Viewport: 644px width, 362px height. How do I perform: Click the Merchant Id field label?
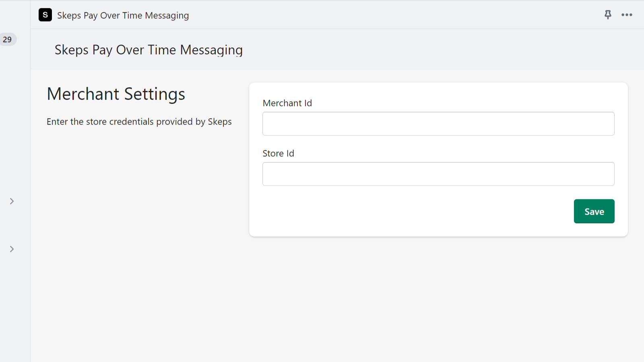coord(287,103)
